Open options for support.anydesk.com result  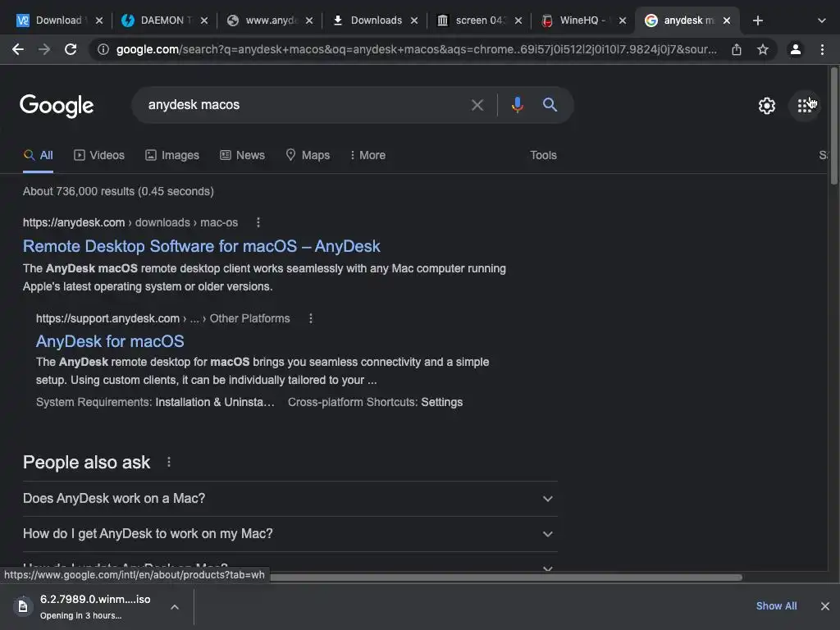point(311,319)
